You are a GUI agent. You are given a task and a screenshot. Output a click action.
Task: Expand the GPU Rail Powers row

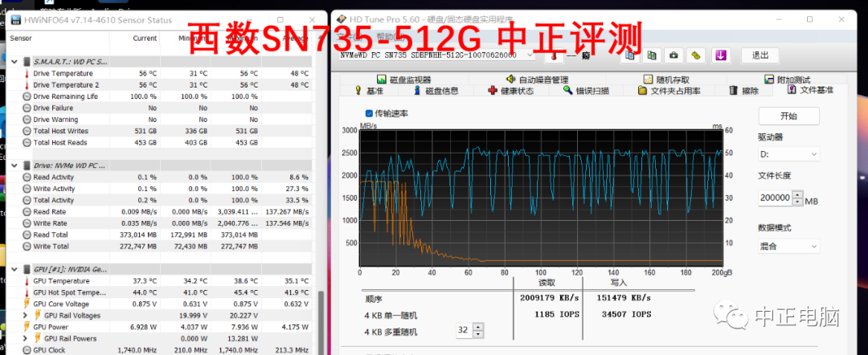pyautogui.click(x=25, y=338)
